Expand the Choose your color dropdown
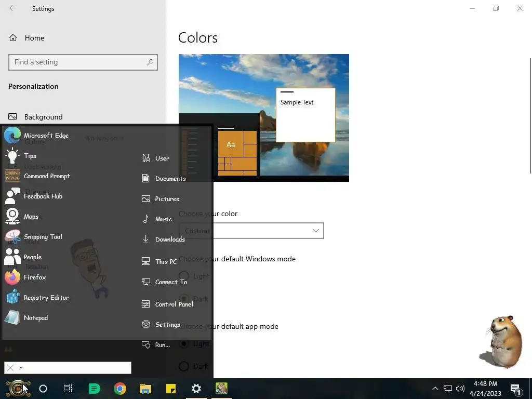Viewport: 532px width, 399px height. tap(251, 231)
